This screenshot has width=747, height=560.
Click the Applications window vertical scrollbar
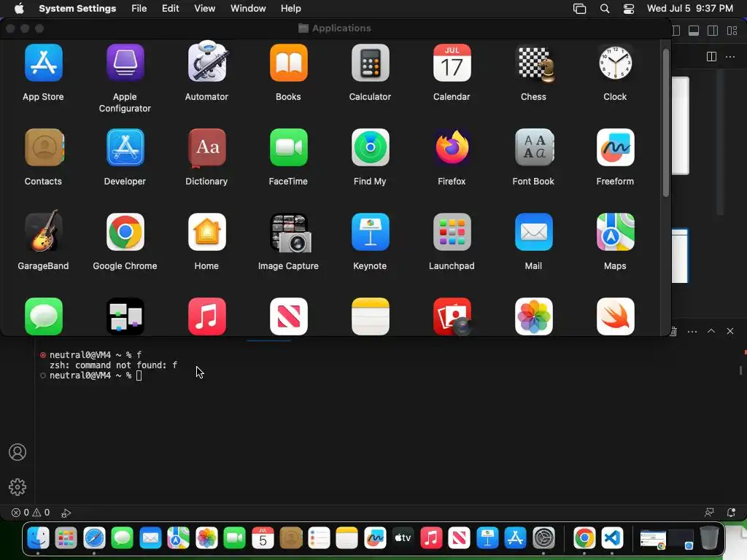pos(665,122)
